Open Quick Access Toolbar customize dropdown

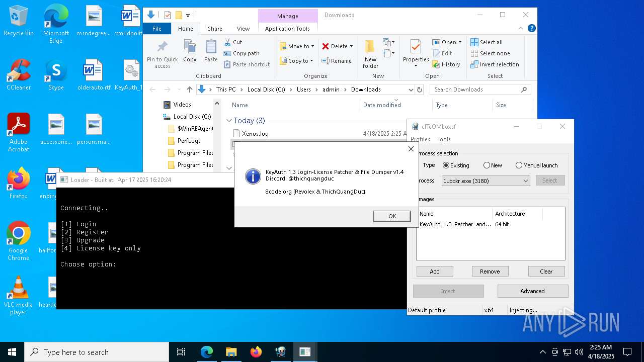188,15
